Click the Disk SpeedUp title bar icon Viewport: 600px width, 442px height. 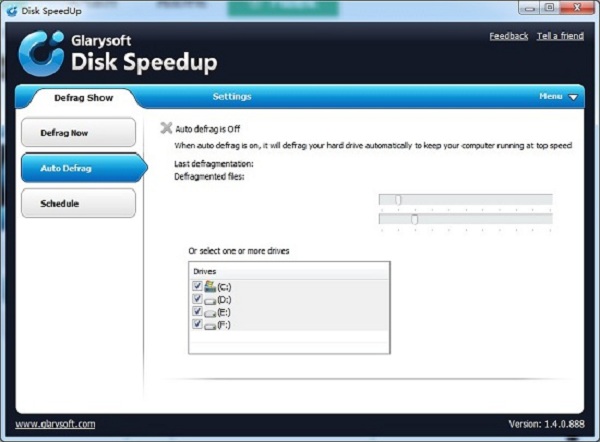(12, 11)
